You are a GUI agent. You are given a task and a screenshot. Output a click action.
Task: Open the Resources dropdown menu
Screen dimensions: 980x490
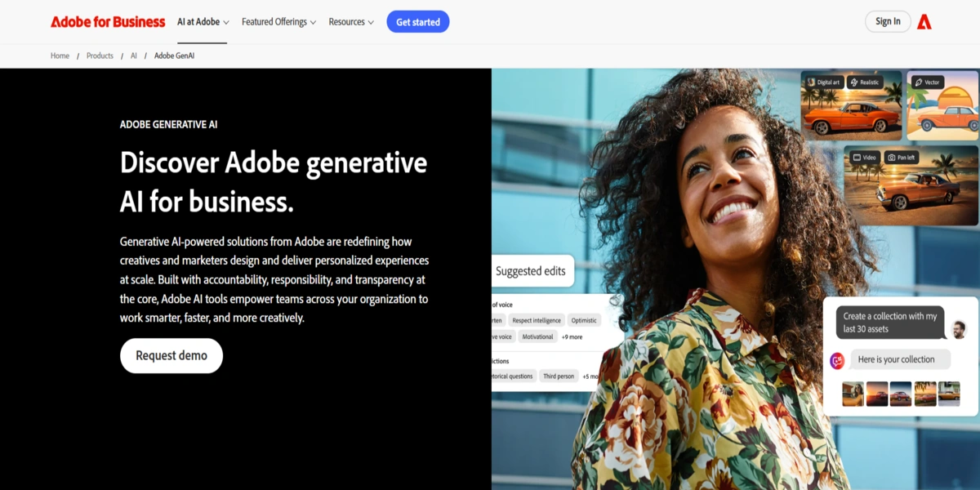(351, 22)
